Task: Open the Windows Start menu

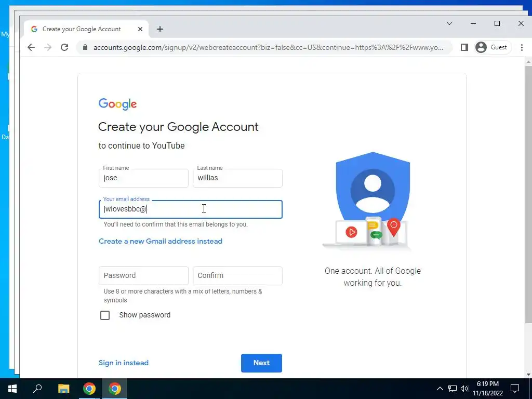Action: coord(12,389)
